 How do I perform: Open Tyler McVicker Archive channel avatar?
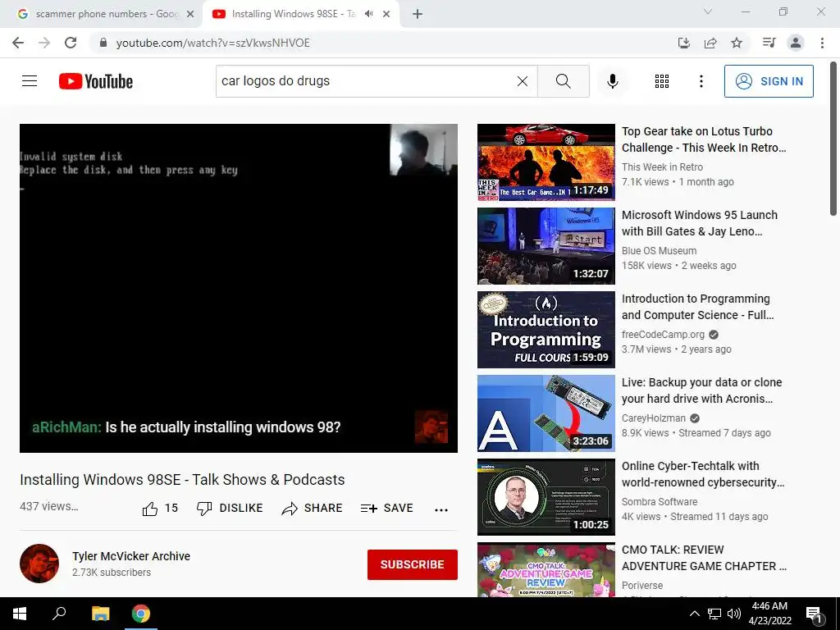tap(39, 564)
